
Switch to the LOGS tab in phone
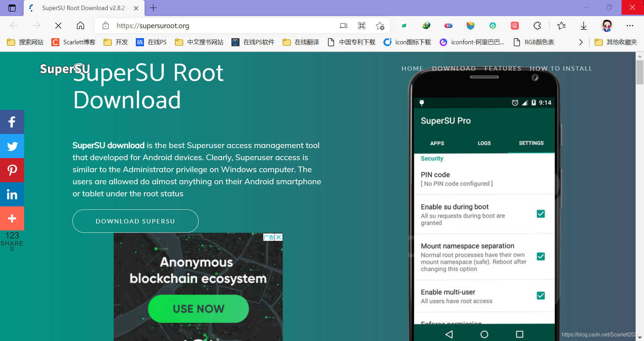(x=484, y=143)
